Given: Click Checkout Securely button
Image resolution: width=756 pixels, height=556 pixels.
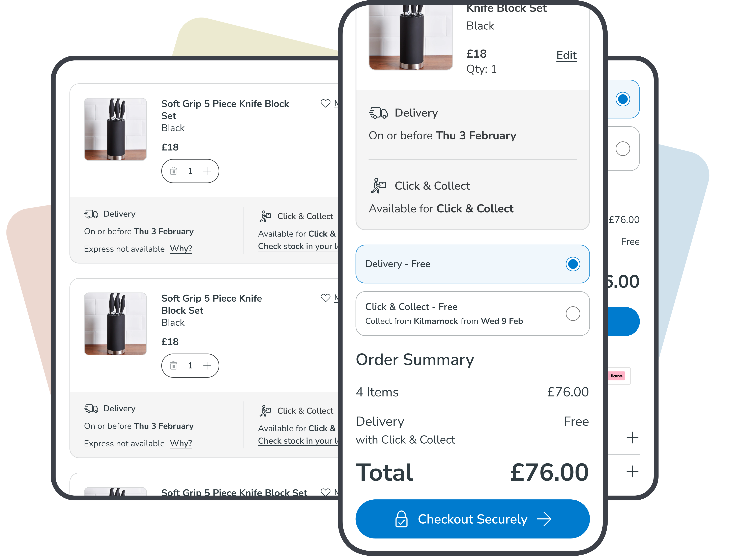Looking at the screenshot, I should click(x=472, y=519).
